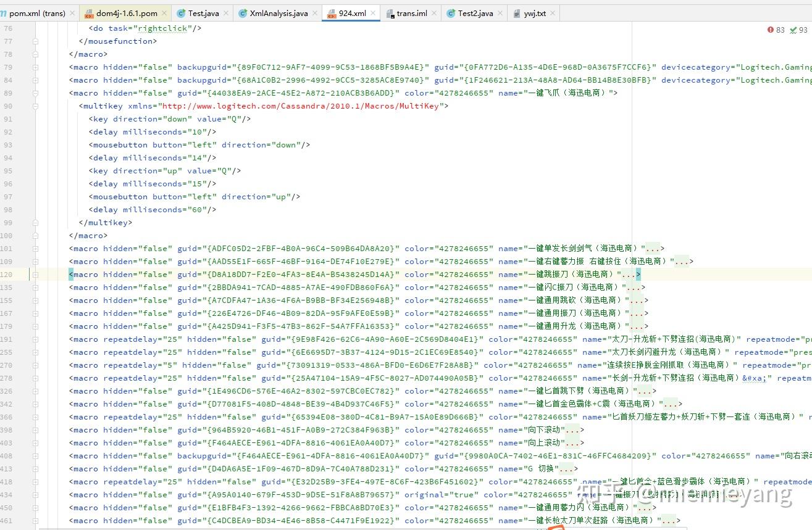Open the Test.java tab
The width and height of the screenshot is (812, 530).
(202, 13)
